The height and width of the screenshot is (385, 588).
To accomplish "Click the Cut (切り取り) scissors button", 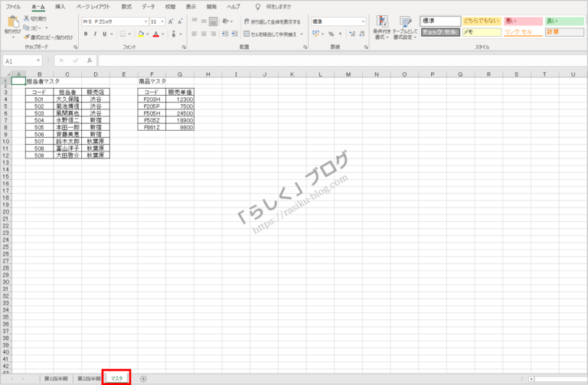I will [x=35, y=18].
